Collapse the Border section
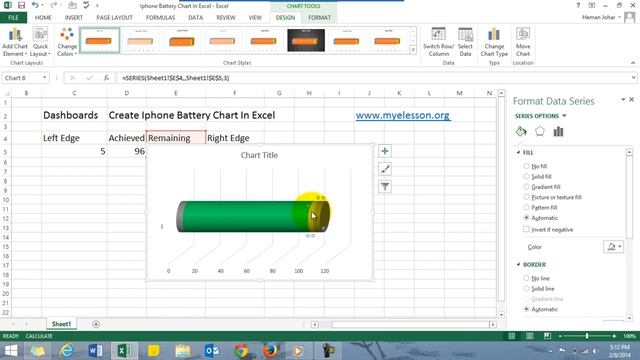The width and height of the screenshot is (640, 360). click(518, 264)
